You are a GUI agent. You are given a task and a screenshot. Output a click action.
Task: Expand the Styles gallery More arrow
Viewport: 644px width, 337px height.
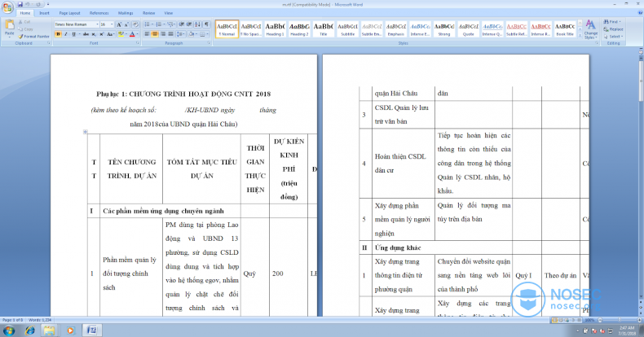tap(580, 37)
